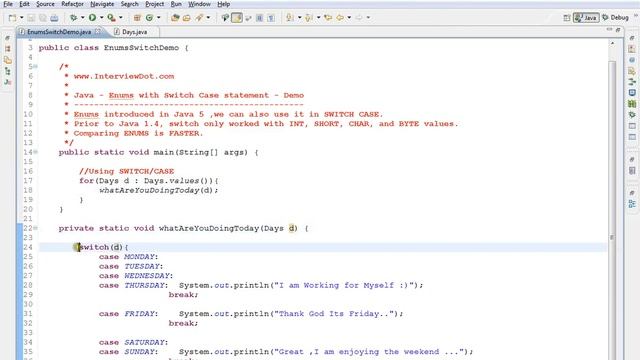
Task: Open the JUnit view icon in left sidebar
Action: coord(7,82)
